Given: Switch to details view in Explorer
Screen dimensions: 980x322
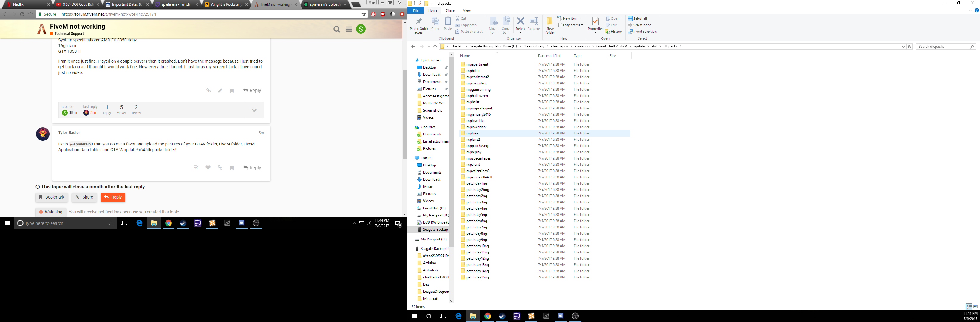Looking at the screenshot, I should [969, 306].
